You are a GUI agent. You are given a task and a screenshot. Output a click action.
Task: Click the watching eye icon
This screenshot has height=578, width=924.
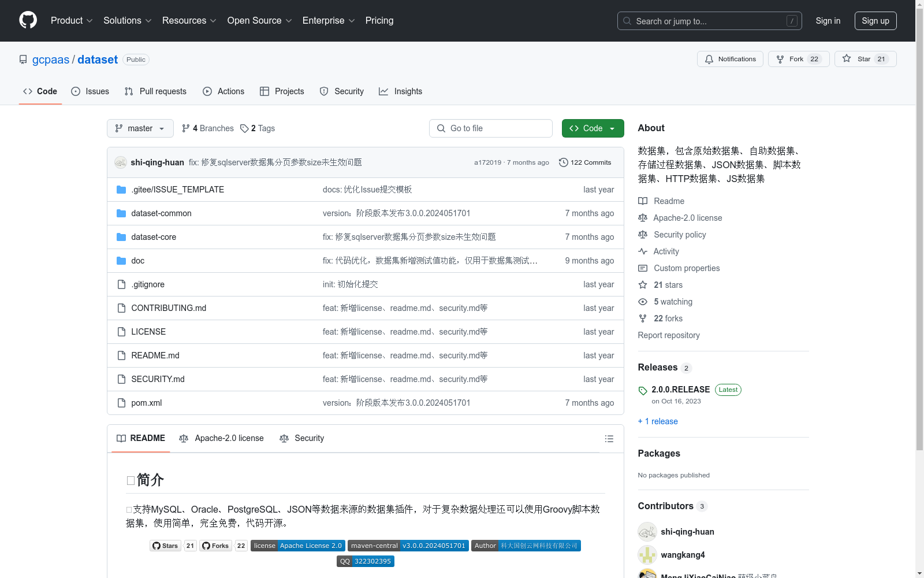pyautogui.click(x=643, y=302)
